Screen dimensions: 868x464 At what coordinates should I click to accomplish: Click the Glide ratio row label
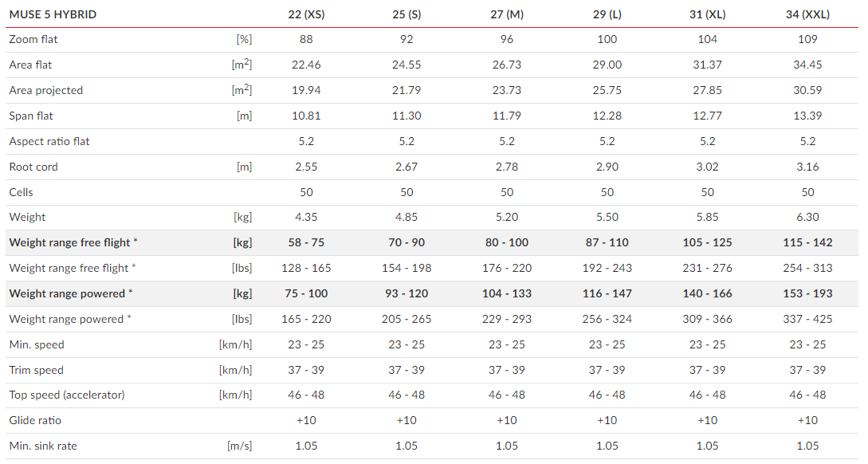pyautogui.click(x=35, y=420)
